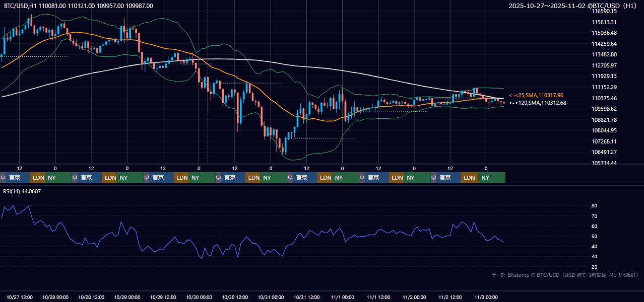Screen dimensions: 644x302
Task: Click the 10/31 00:00 date label
Action: point(271,297)
